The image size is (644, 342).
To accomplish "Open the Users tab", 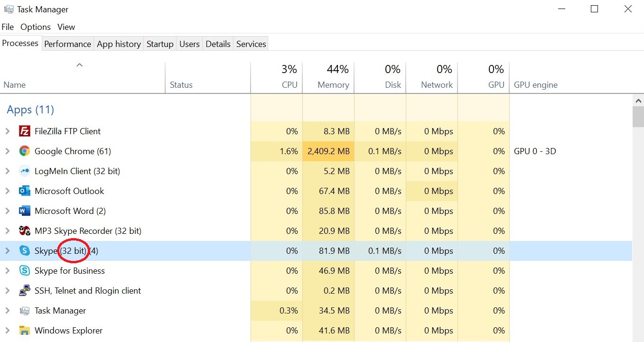I will (x=189, y=44).
